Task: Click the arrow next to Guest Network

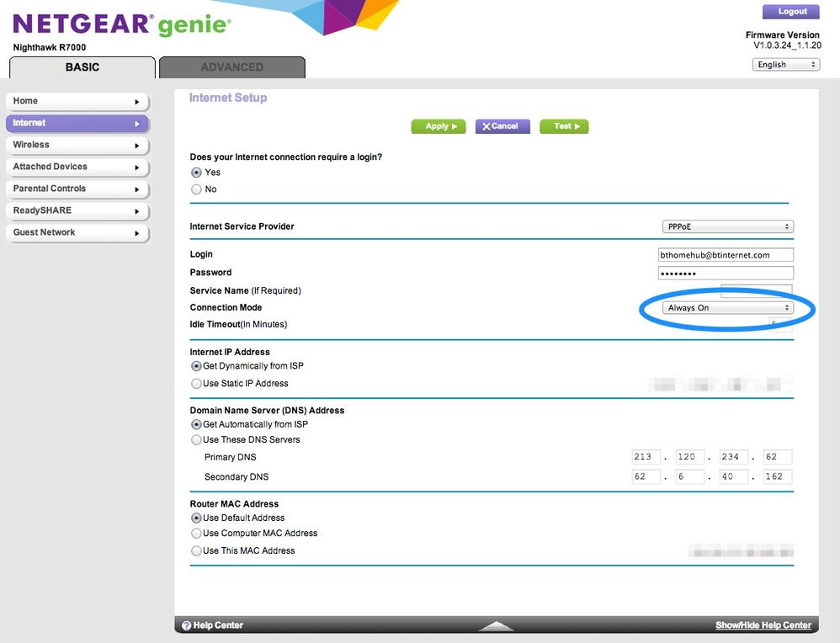Action: tap(137, 233)
